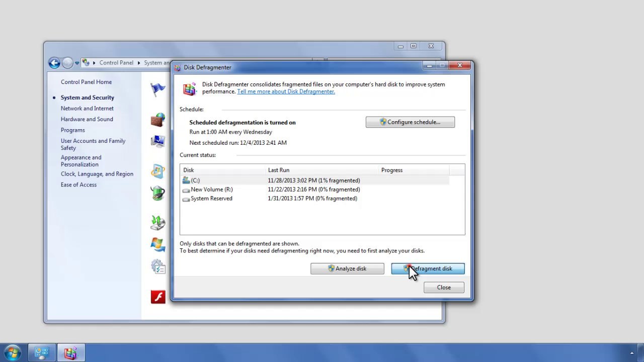Open Configure schedule settings
The width and height of the screenshot is (644, 362).
[x=410, y=122]
